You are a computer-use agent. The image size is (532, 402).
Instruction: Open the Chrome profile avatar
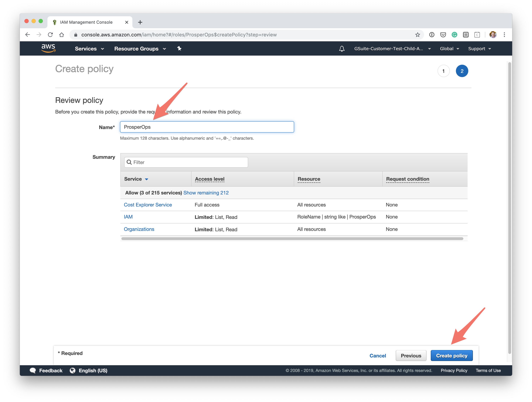tap(493, 35)
